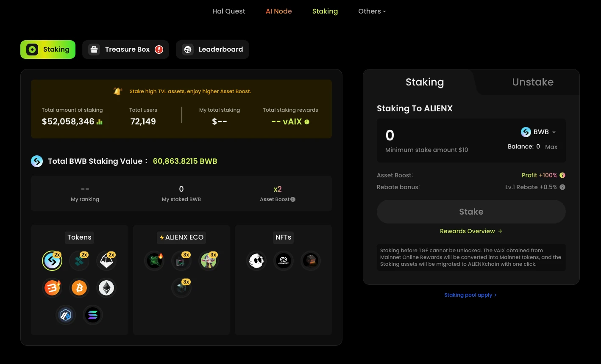The height and width of the screenshot is (364, 601).
Task: Click the help icon next to Profit +100%
Action: (x=562, y=175)
